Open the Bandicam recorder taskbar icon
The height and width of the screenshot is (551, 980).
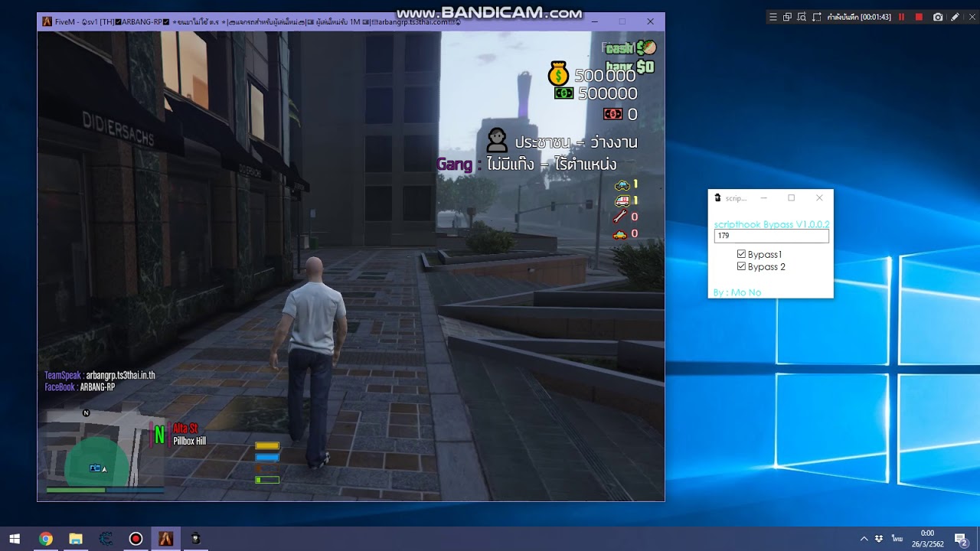tap(136, 539)
